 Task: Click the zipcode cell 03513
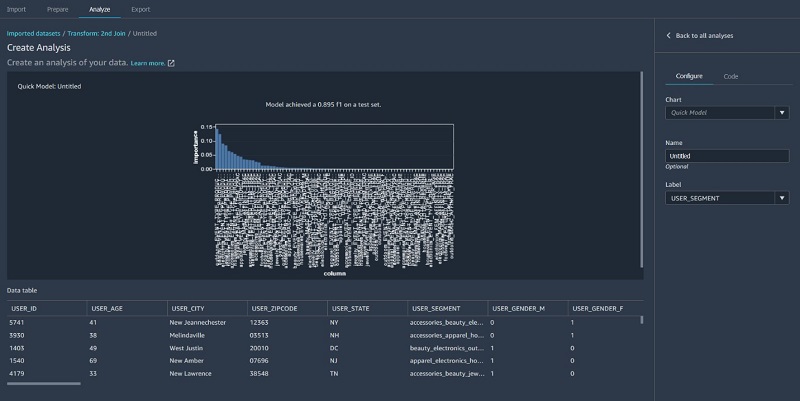pos(259,335)
